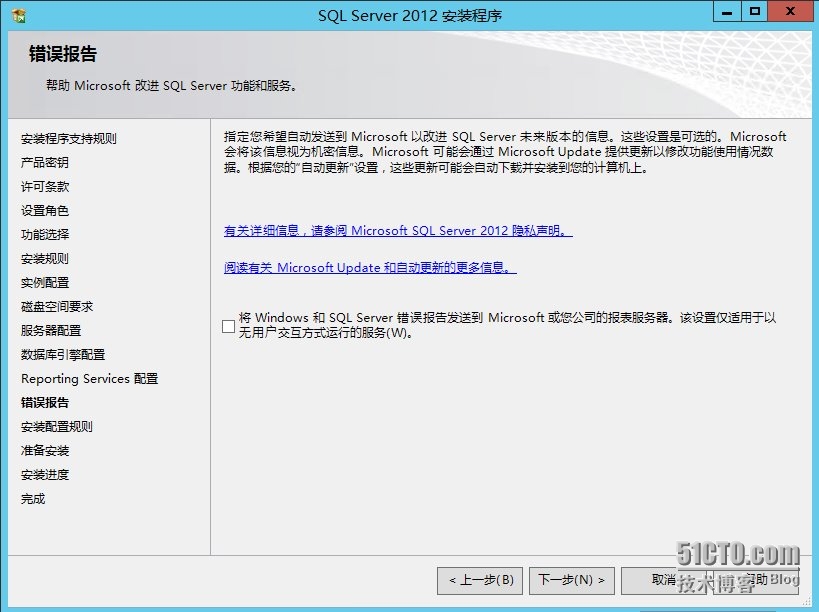Select 完成 step in sidebar
This screenshot has width=819, height=612.
click(33, 499)
